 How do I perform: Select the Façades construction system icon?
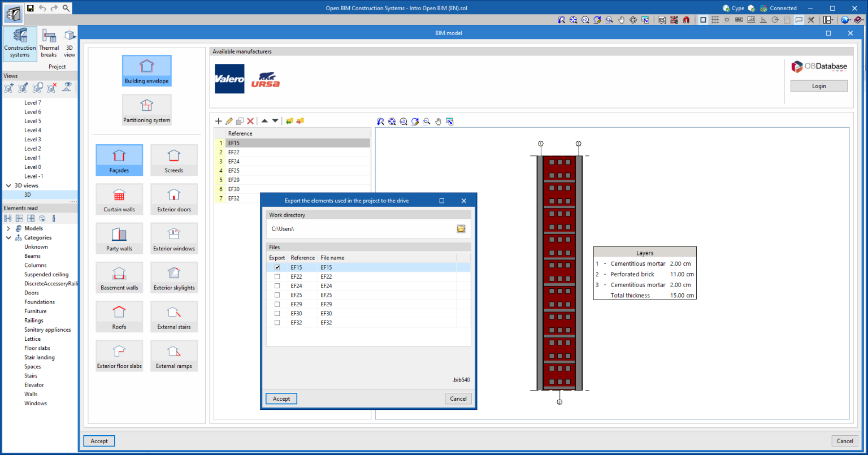coord(119,159)
